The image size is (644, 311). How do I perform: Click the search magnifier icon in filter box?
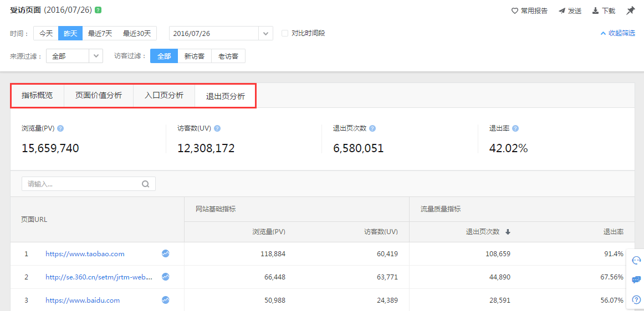tap(146, 184)
